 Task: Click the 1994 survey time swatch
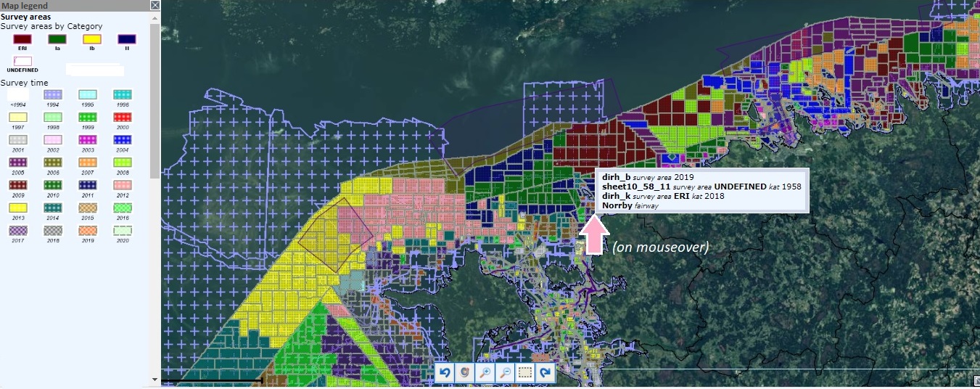[53, 95]
